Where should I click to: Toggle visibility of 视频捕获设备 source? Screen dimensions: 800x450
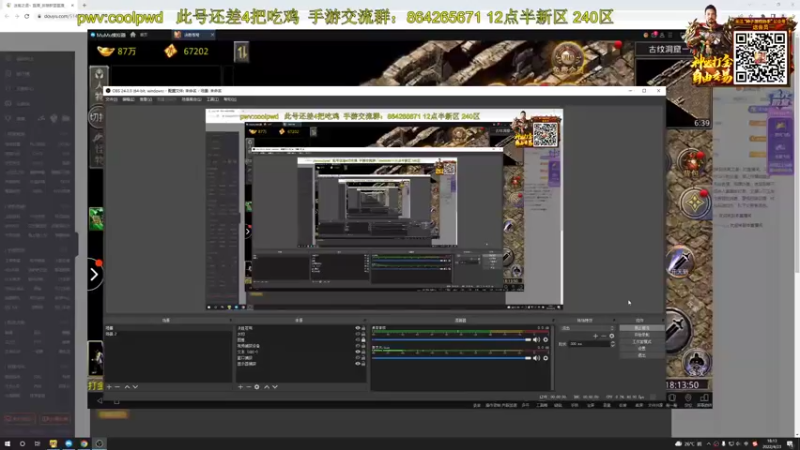pyautogui.click(x=358, y=346)
